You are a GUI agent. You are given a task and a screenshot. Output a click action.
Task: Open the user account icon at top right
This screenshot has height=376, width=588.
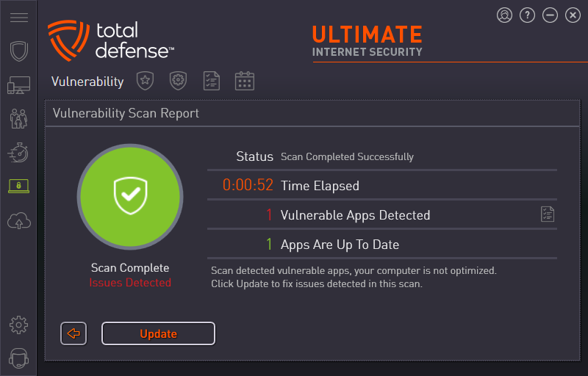point(504,15)
